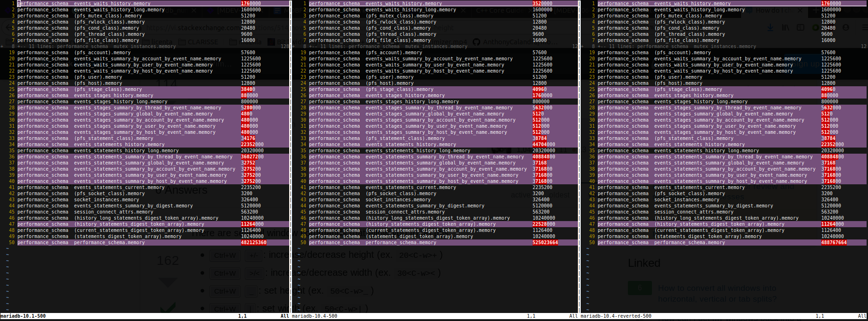Click the changed value 36027200 in left pane
This screenshot has width=868, height=321.
[252, 157]
